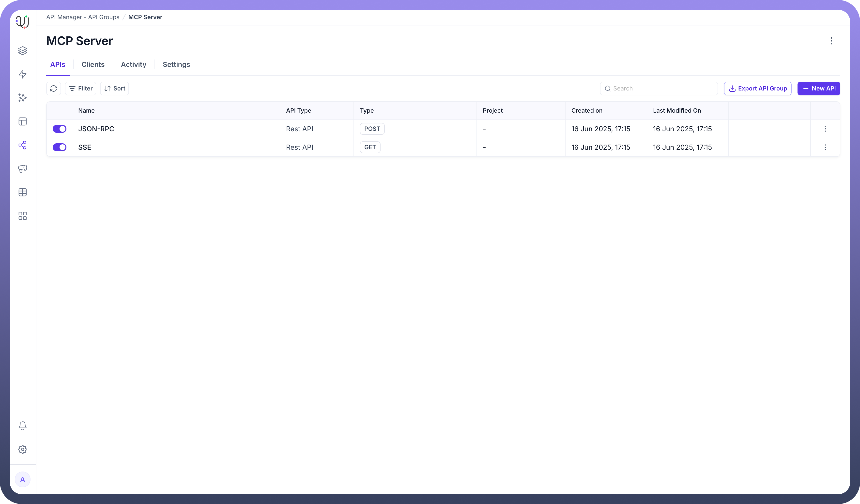Open the table grid sidebar icon
Image resolution: width=860 pixels, height=504 pixels.
pyautogui.click(x=23, y=192)
